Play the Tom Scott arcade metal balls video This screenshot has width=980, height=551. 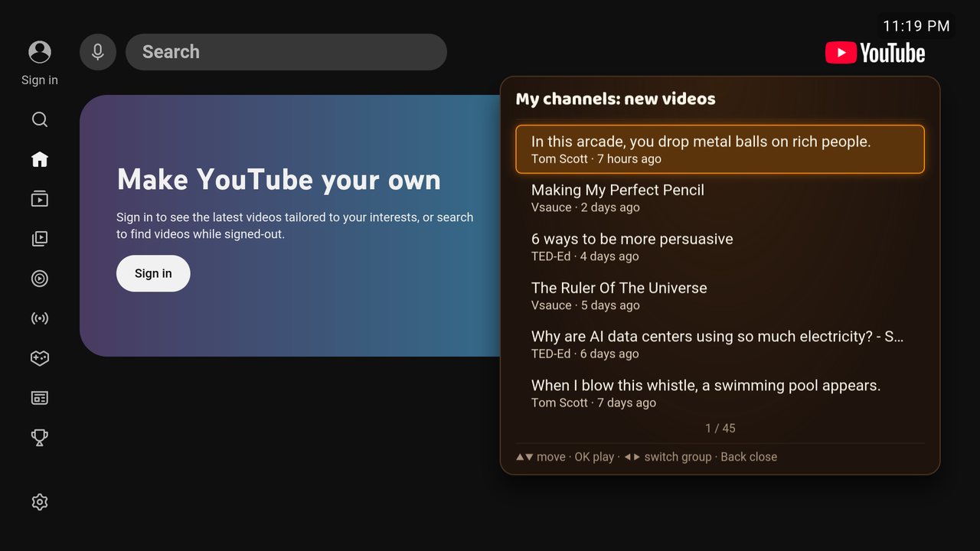[x=720, y=149]
